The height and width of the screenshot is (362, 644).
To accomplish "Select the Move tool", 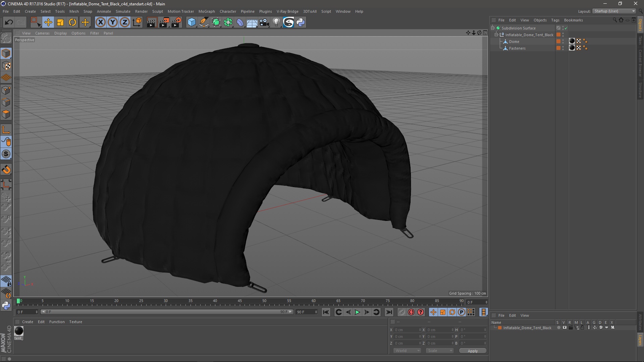I will tap(48, 22).
